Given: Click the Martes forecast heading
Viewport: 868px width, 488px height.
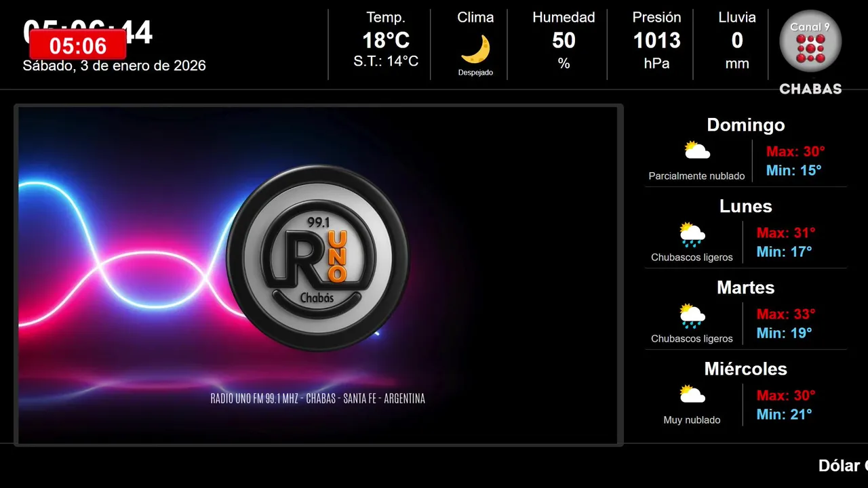Looking at the screenshot, I should pyautogui.click(x=746, y=287).
